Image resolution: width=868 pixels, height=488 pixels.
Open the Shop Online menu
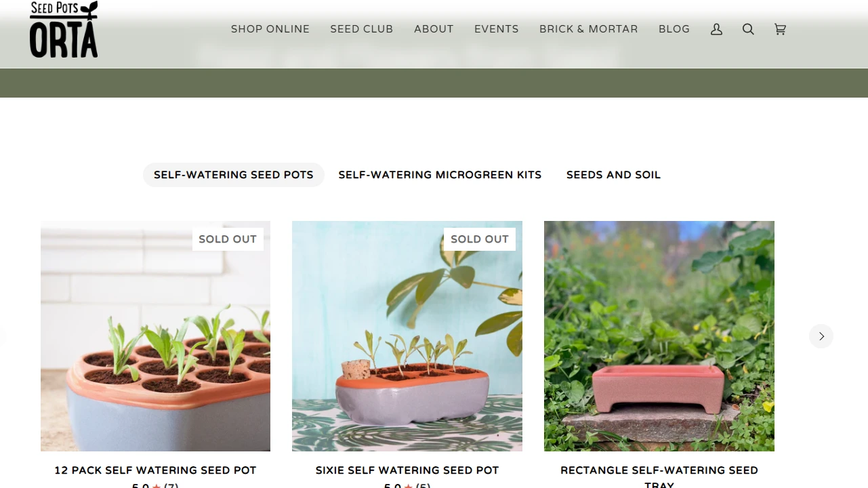270,29
